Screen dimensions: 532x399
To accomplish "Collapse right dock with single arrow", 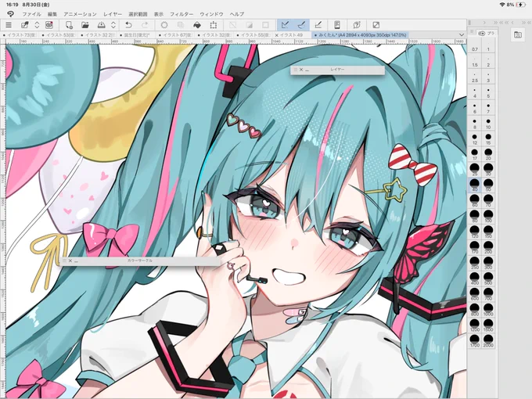I will pos(484,23).
